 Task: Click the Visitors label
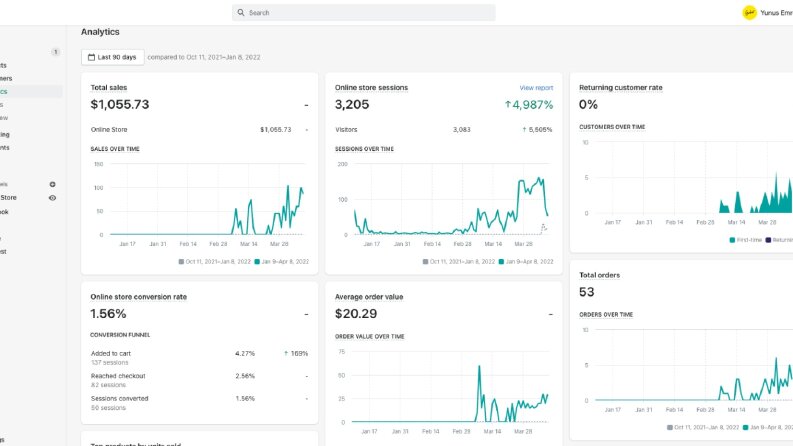coord(346,129)
